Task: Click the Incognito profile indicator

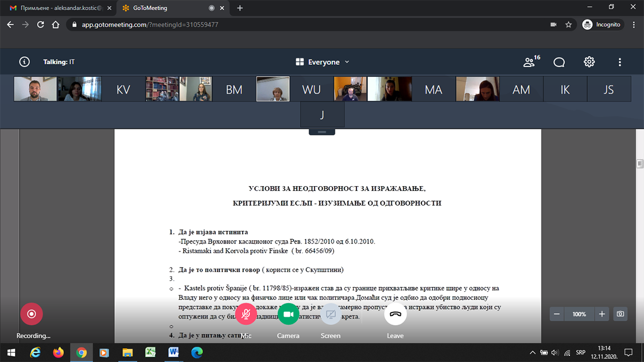Action: [602, 25]
